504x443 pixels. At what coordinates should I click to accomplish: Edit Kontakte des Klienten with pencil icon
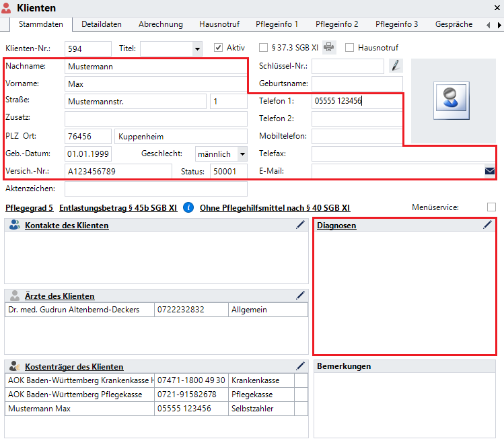coord(300,226)
